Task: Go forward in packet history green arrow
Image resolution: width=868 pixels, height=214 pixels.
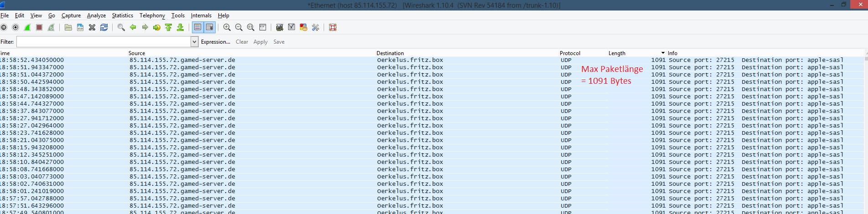Action: coord(145,27)
